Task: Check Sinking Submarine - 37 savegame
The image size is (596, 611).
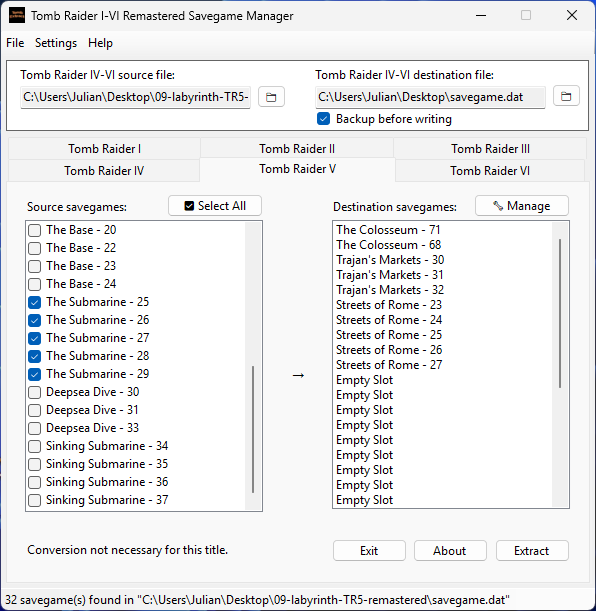Action: (x=35, y=500)
